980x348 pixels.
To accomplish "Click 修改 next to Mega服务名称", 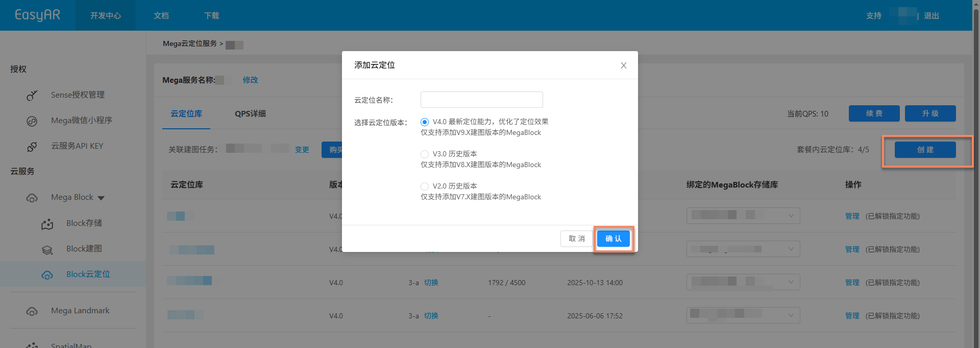I will (250, 80).
